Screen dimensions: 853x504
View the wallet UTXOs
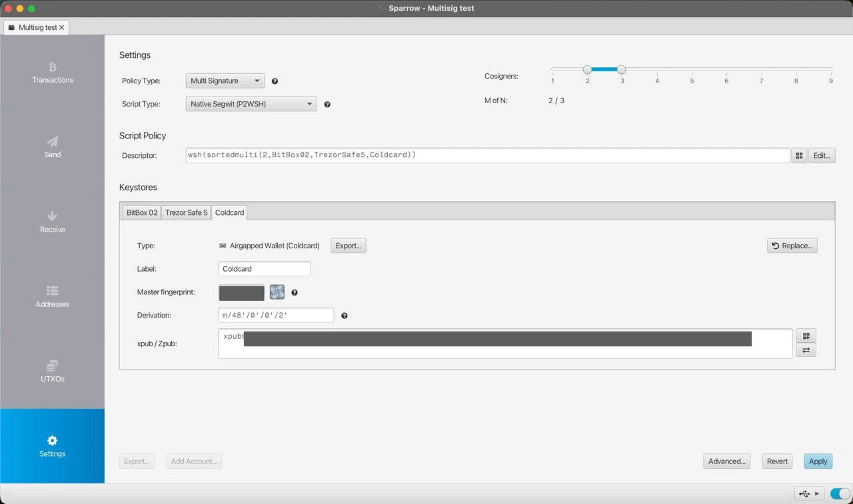coord(52,372)
